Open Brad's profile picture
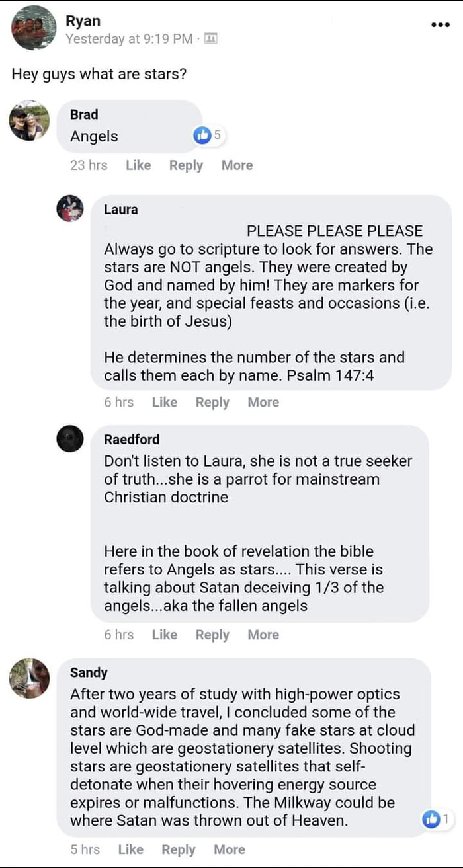Viewport: 463px width, 868px height. point(29,121)
